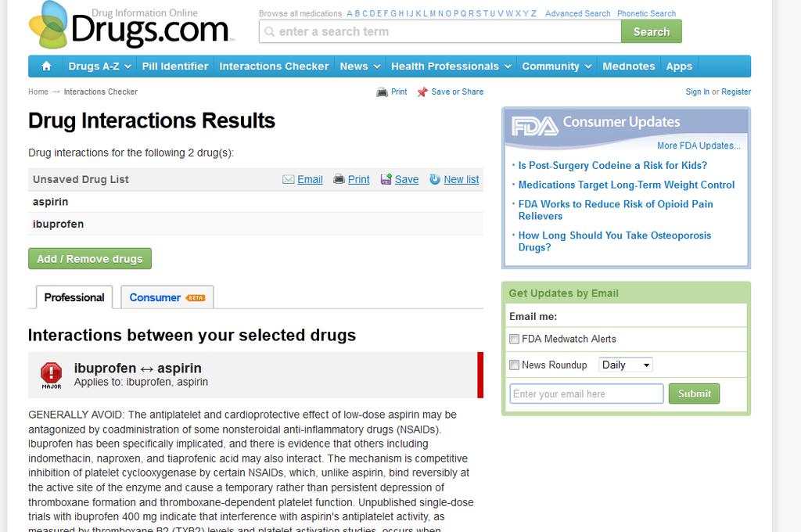Click the home icon in navigation bar
This screenshot has height=532, width=801.
pos(46,66)
